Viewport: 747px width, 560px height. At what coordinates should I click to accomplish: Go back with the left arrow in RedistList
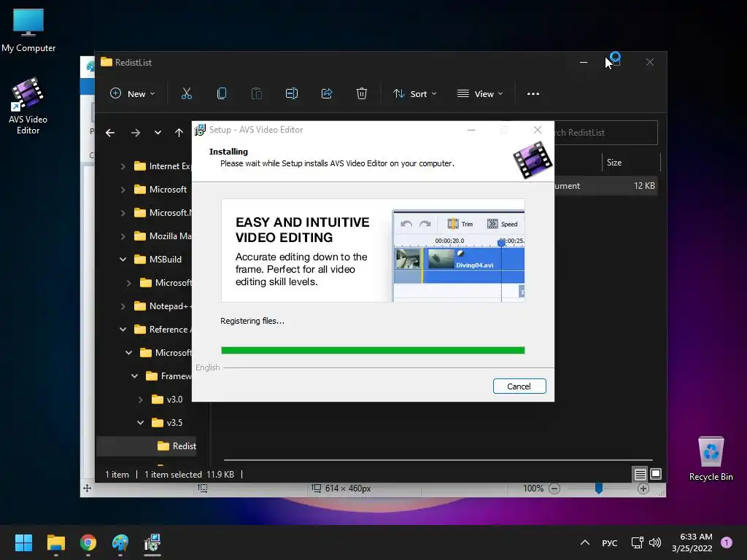tap(110, 133)
